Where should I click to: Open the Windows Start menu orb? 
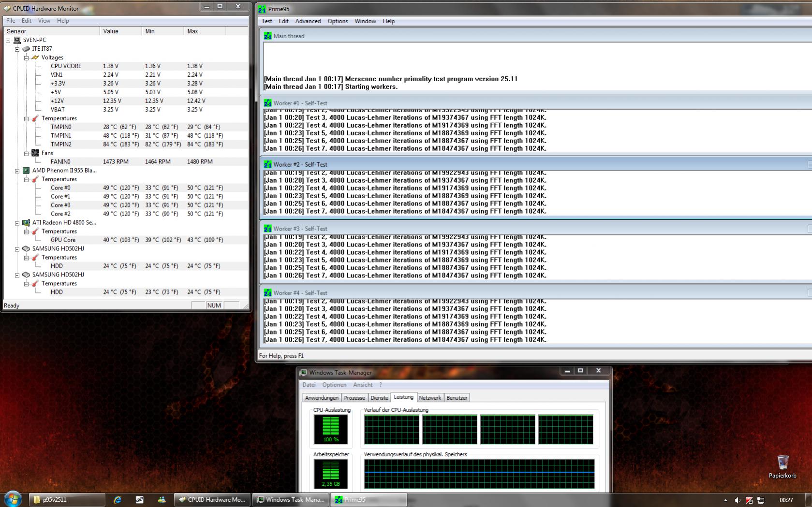13,499
